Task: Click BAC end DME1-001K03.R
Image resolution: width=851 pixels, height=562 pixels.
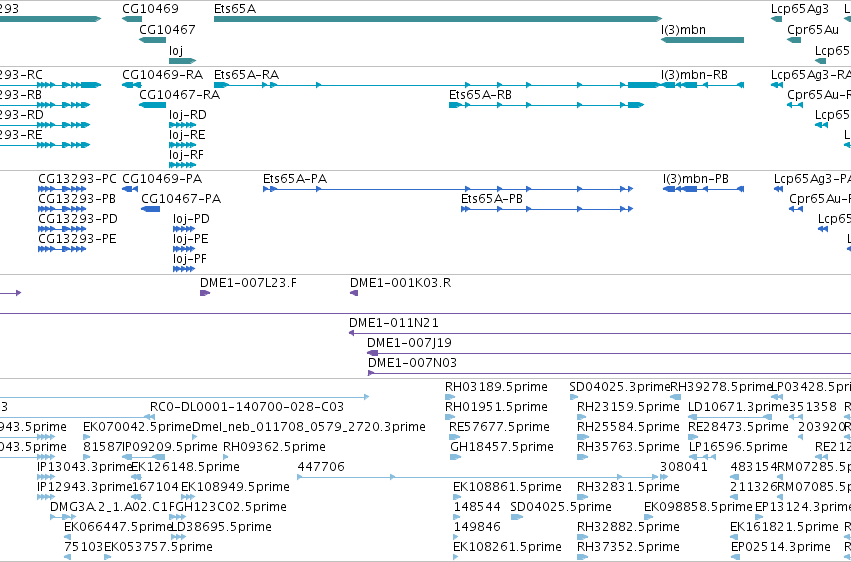Action: tap(401, 283)
